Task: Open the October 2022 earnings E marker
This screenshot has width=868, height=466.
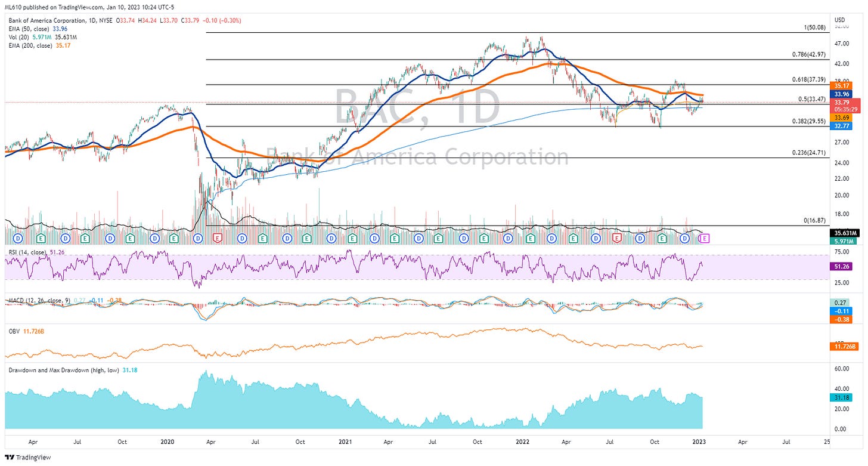Action: (662, 238)
